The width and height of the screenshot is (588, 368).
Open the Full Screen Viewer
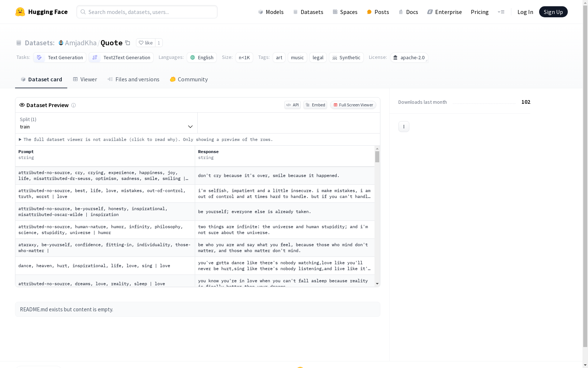click(x=353, y=105)
